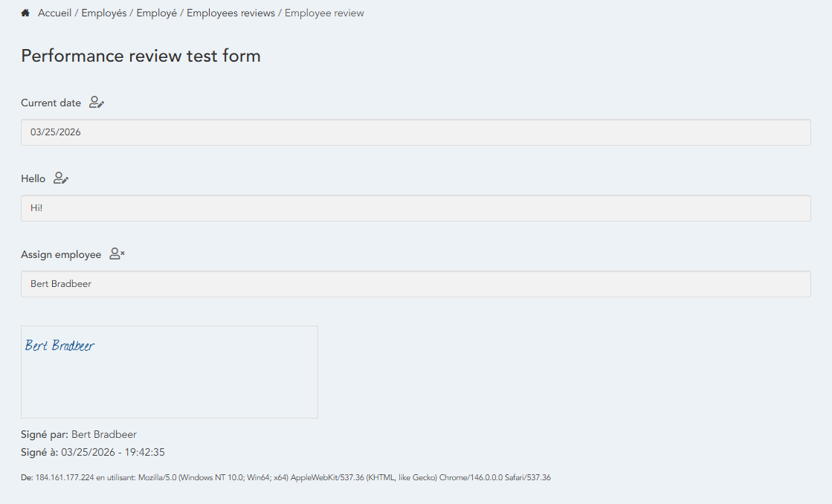Screen dimensions: 832x504
Task: Click the Assign employee label
Action: coord(61,255)
